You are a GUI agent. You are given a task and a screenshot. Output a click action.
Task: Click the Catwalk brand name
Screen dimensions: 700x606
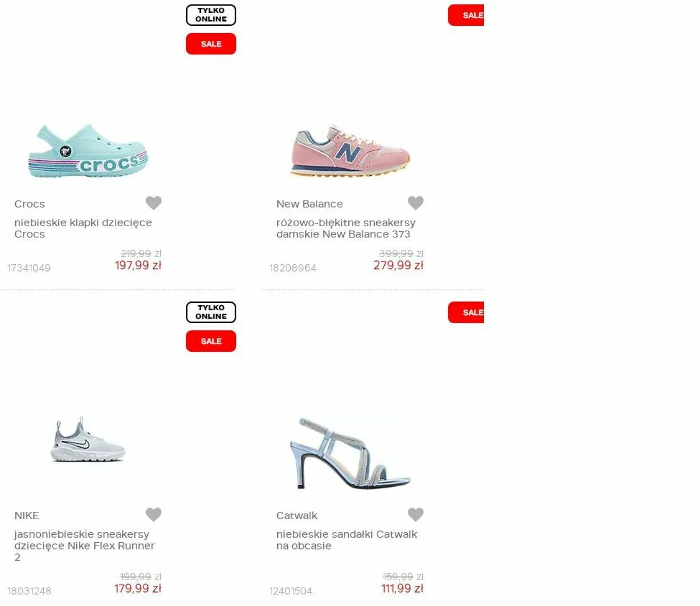[x=297, y=515]
